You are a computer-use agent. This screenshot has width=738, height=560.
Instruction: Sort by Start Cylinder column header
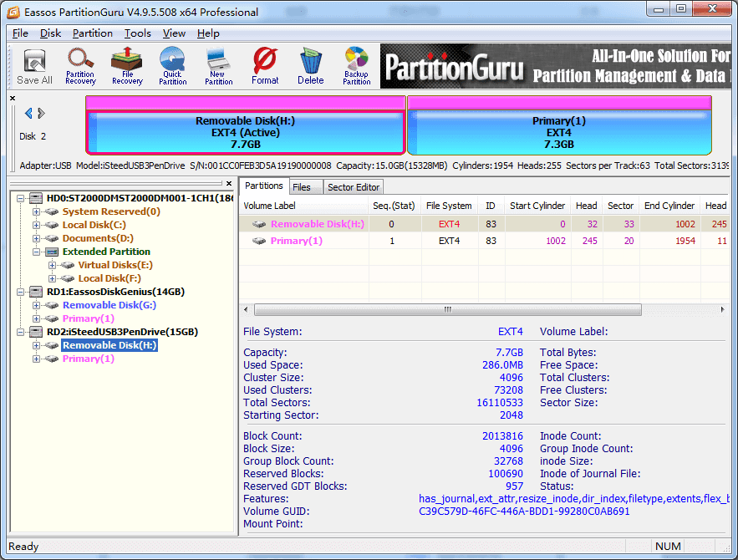point(537,206)
